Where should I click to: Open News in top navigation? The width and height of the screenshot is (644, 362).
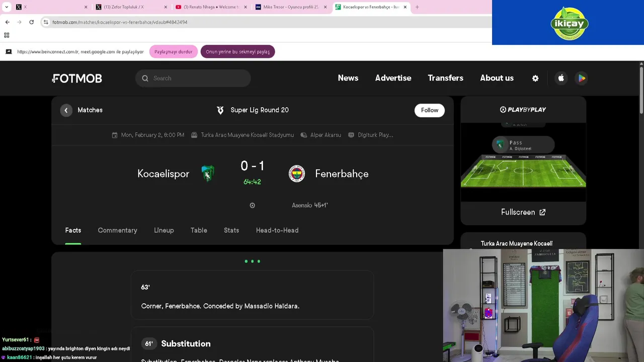(348, 78)
